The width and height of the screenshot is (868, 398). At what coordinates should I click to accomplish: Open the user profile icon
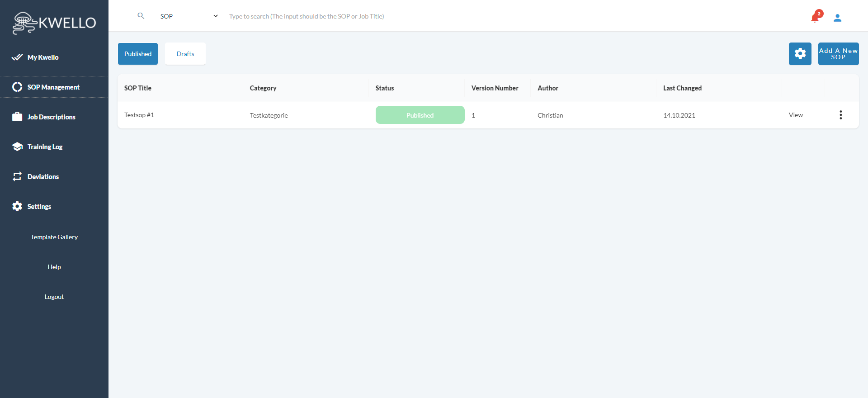(837, 18)
